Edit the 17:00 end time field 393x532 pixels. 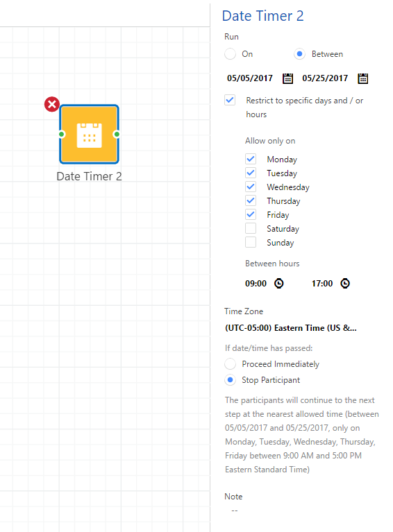click(x=322, y=284)
